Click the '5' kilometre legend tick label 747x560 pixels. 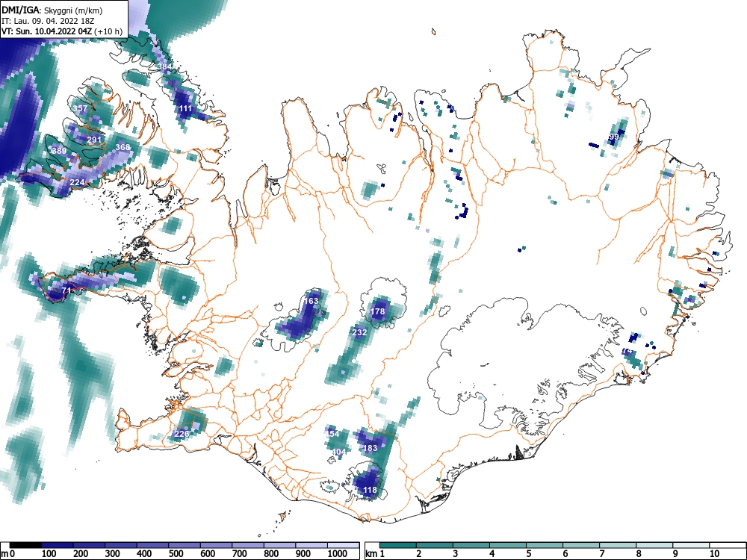pos(528,554)
